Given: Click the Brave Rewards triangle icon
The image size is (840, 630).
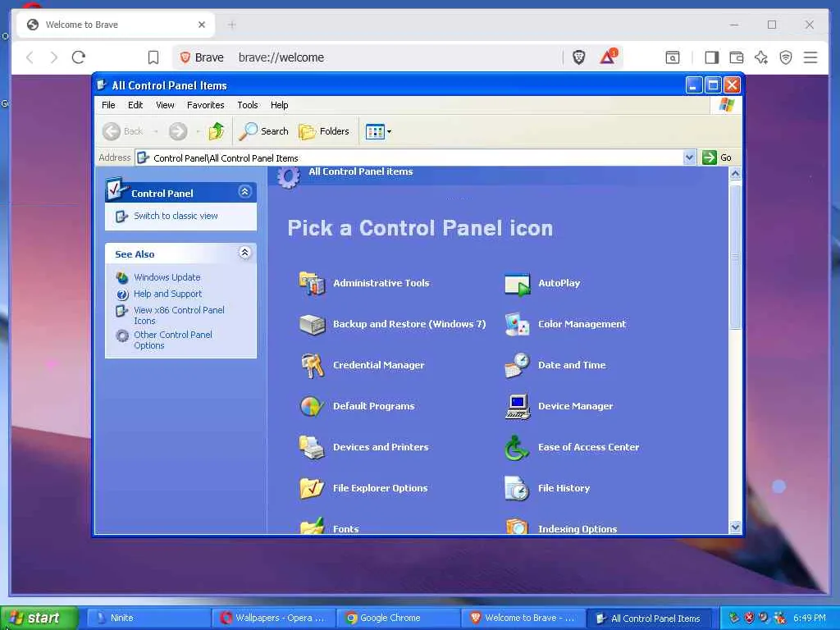Looking at the screenshot, I should pos(608,57).
